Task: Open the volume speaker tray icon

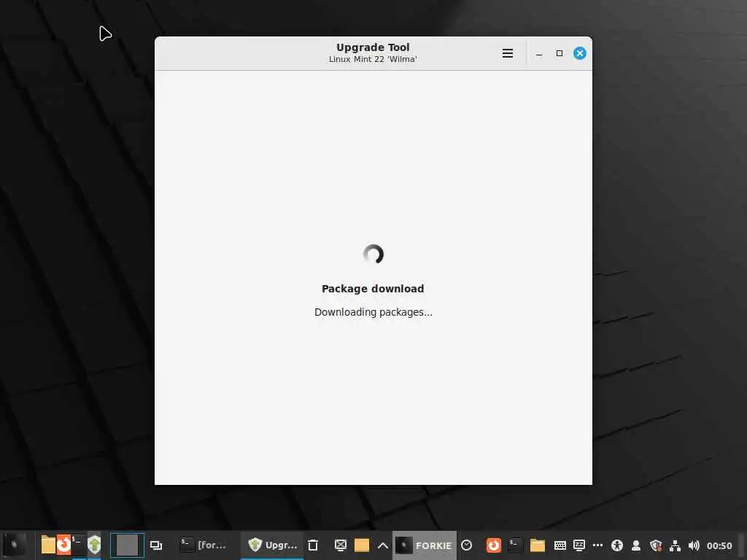Action: click(694, 545)
